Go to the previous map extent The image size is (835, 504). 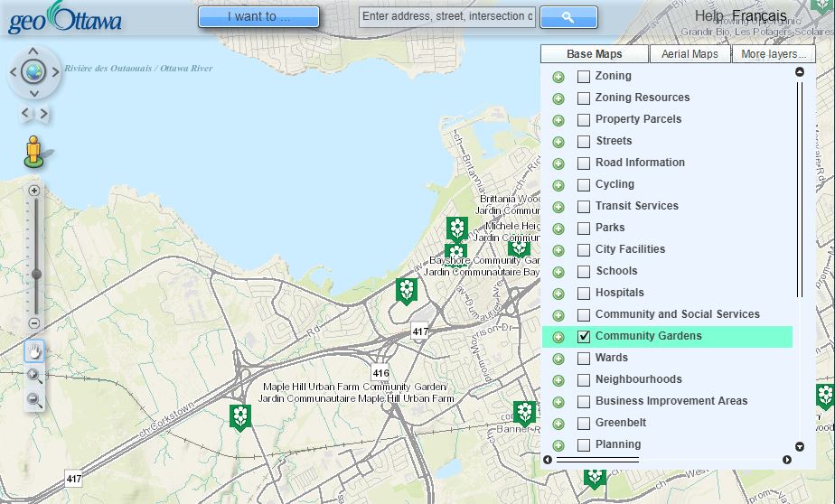tap(24, 113)
